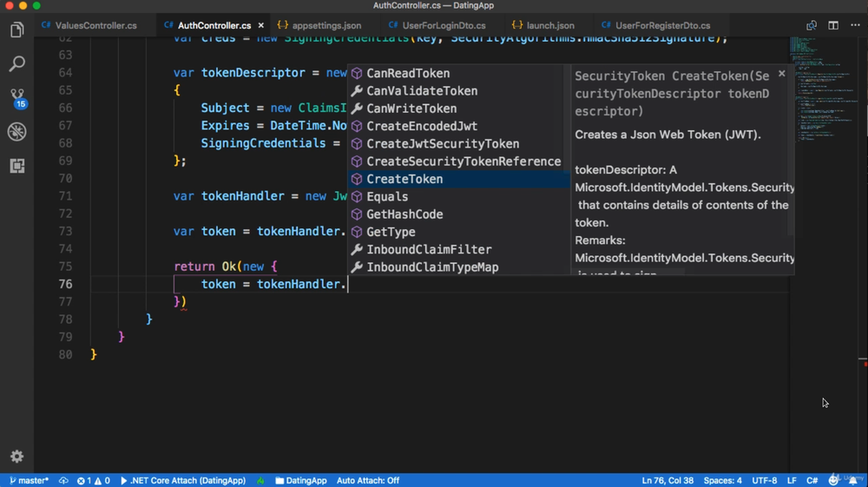Click the master branch status item
This screenshot has width=868, height=487.
pos(30,480)
